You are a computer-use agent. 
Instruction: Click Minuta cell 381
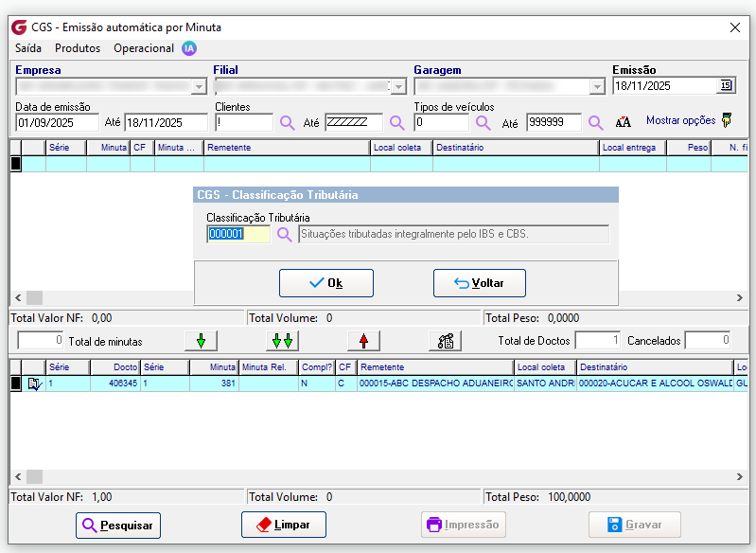coord(214,384)
